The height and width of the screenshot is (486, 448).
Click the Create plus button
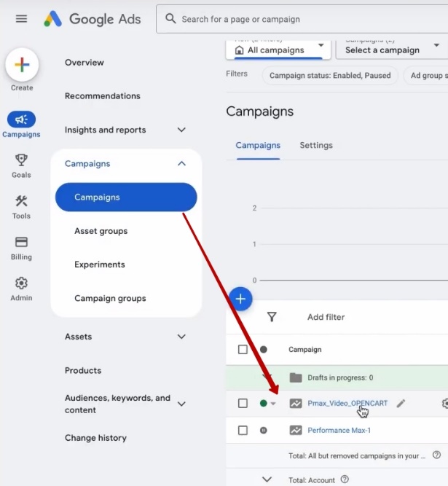(22, 66)
